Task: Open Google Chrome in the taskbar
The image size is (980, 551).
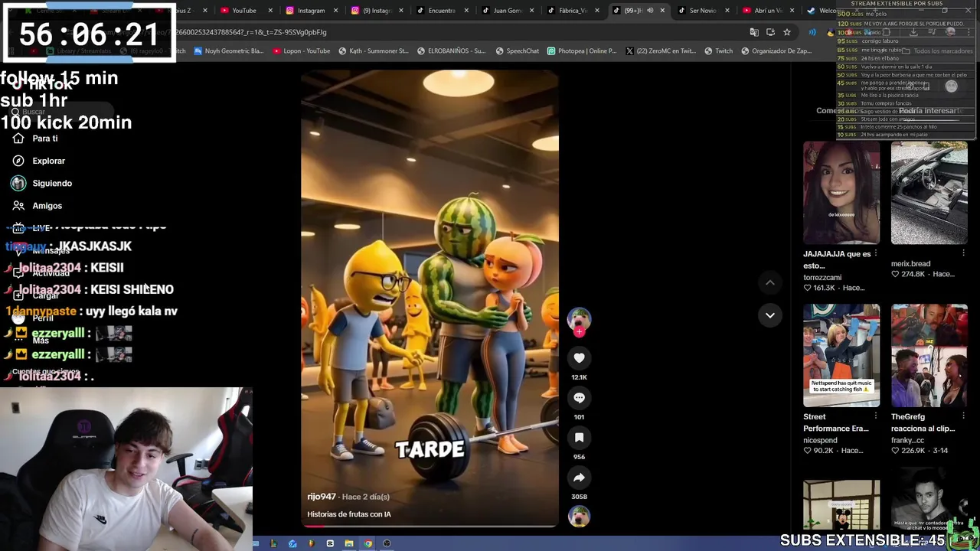Action: (x=368, y=543)
